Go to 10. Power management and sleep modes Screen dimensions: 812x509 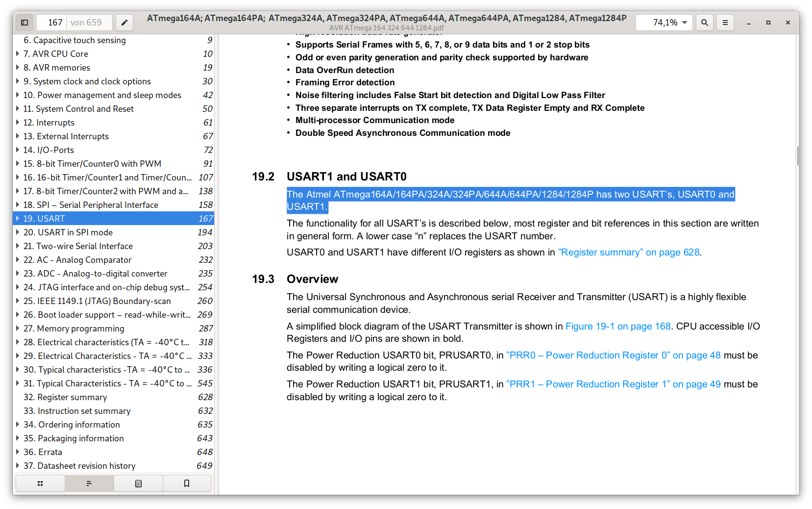(114, 95)
